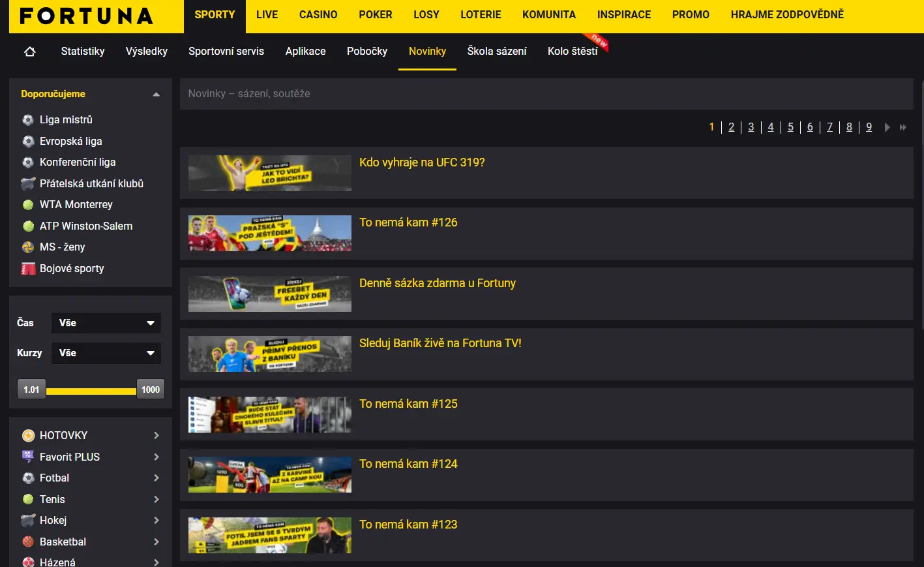Viewport: 924px width, 567px height.
Task: Open the To nemá kam #126 thumbnail
Action: [269, 234]
